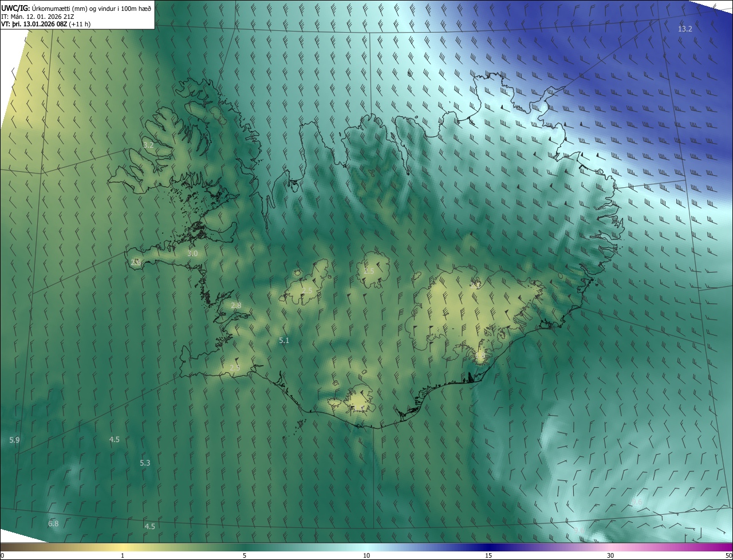Click the pale yellow colorbar segment above 1

tap(123, 547)
